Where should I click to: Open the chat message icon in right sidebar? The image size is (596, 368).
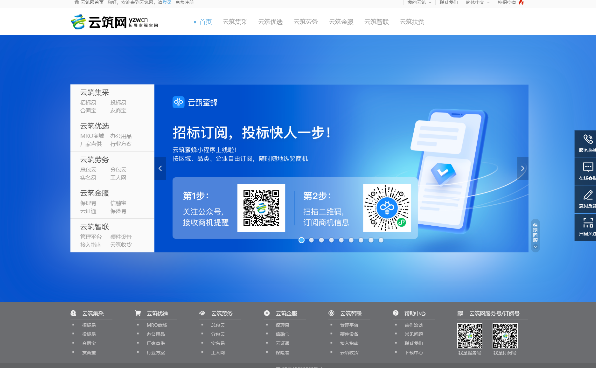pyautogui.click(x=588, y=167)
